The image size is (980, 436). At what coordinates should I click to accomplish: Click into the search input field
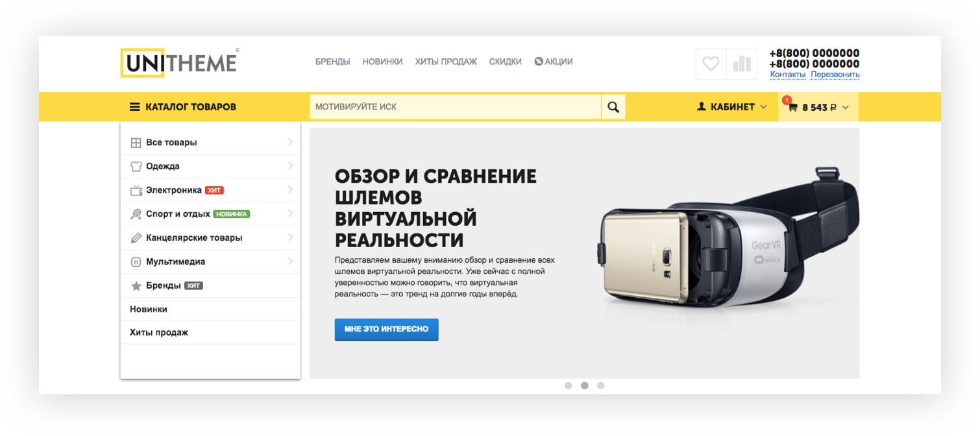[455, 107]
